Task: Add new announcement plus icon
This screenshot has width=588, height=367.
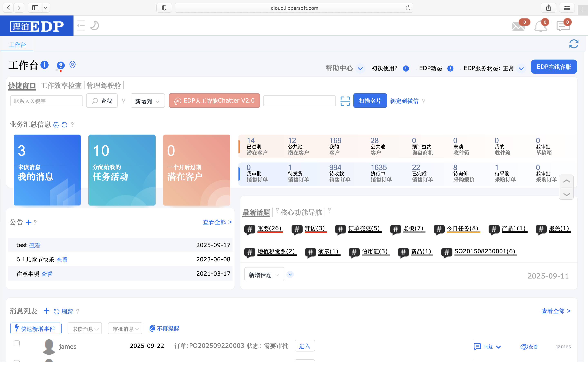Action: point(28,222)
